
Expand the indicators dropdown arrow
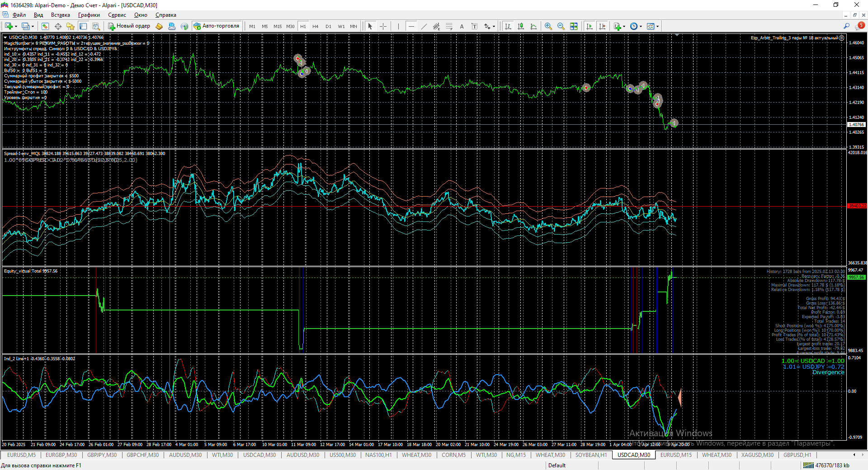click(624, 26)
